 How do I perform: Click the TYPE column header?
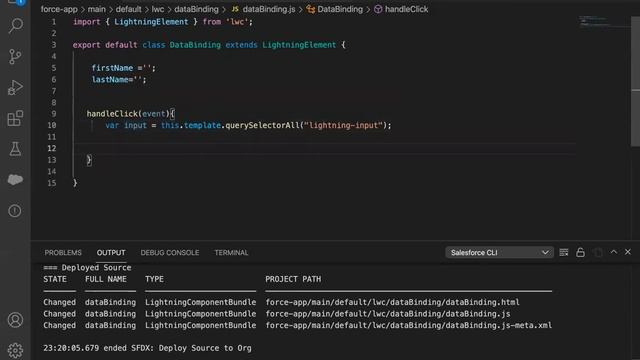pos(154,279)
